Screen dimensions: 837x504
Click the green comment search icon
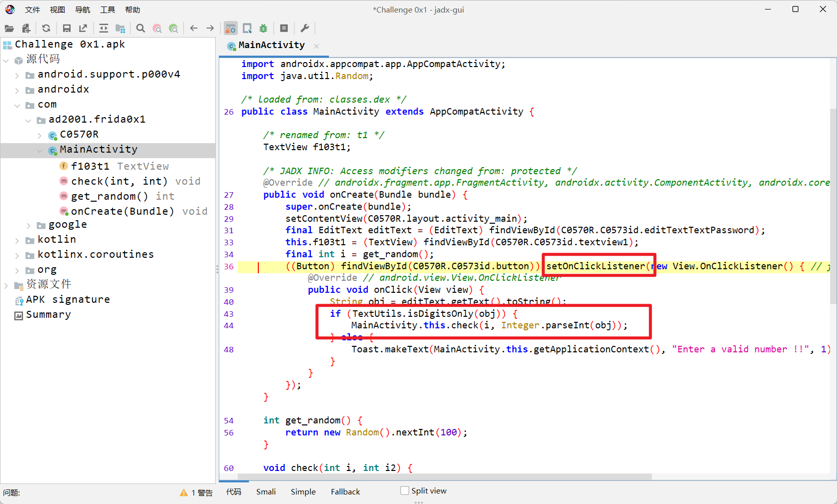coord(174,29)
